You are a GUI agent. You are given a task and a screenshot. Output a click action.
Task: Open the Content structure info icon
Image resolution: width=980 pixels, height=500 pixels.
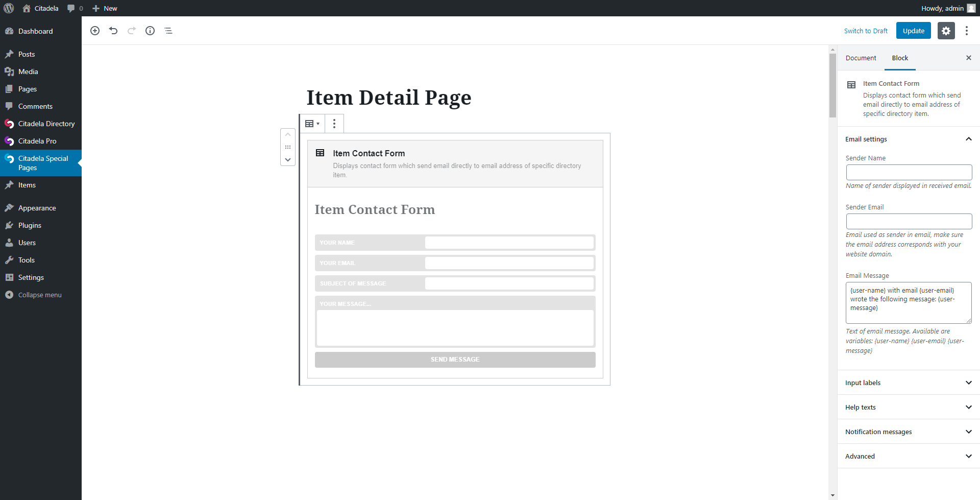(150, 31)
